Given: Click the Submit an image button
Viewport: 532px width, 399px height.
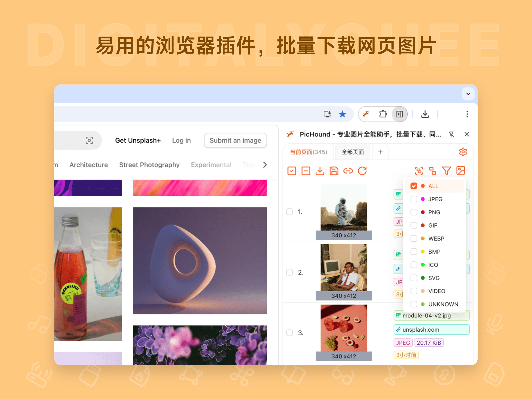Looking at the screenshot, I should [235, 140].
